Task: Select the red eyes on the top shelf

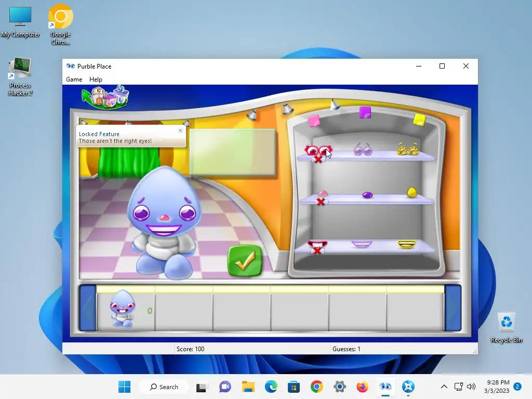Action: (x=318, y=150)
